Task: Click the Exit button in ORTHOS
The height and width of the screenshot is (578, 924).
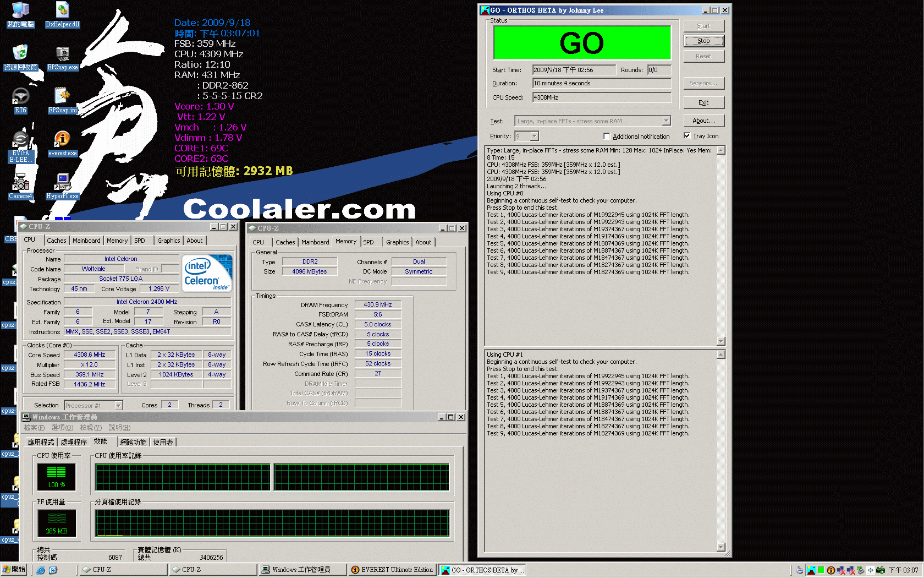Action: 703,102
